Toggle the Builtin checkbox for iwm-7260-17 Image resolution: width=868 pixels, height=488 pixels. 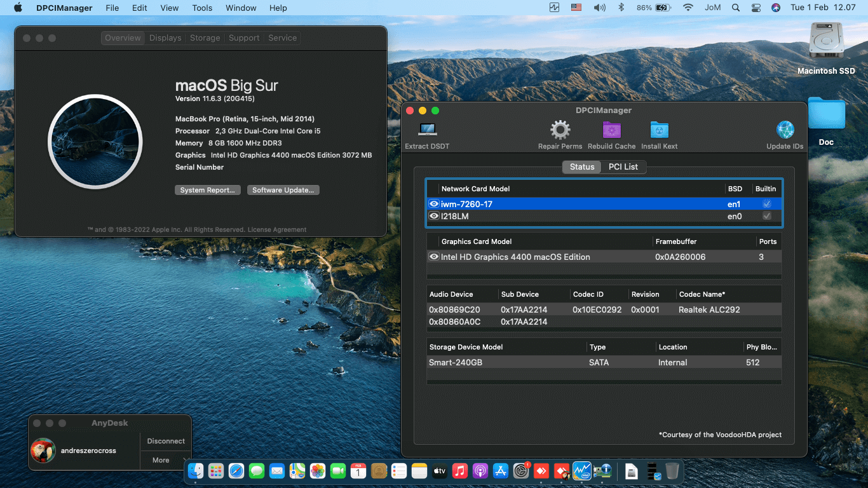(x=767, y=204)
